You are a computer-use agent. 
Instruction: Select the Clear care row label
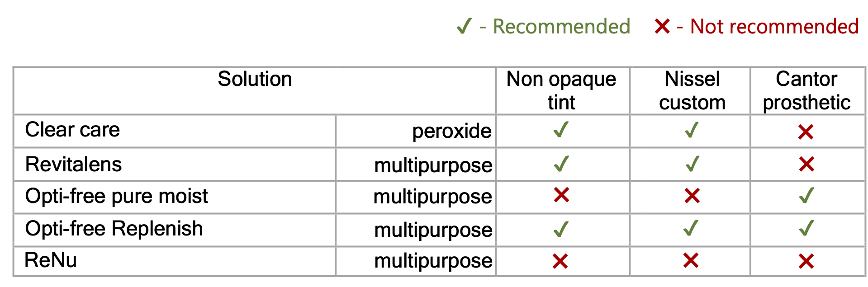72,130
